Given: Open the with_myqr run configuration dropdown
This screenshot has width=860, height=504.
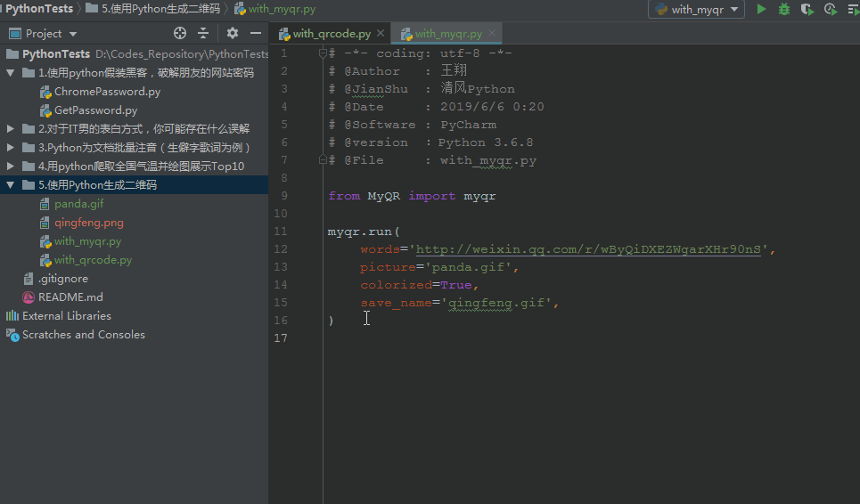Looking at the screenshot, I should point(696,9).
